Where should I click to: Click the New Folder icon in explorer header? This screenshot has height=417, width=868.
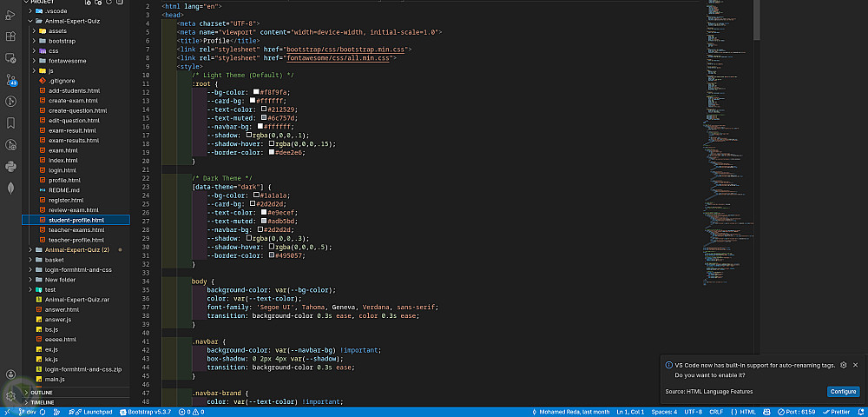click(98, 3)
